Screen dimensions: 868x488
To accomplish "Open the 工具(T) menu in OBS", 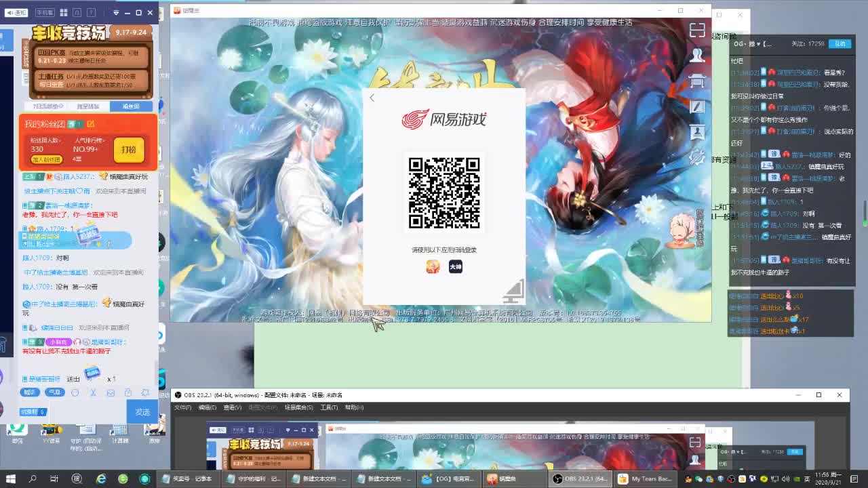I will pos(329,407).
